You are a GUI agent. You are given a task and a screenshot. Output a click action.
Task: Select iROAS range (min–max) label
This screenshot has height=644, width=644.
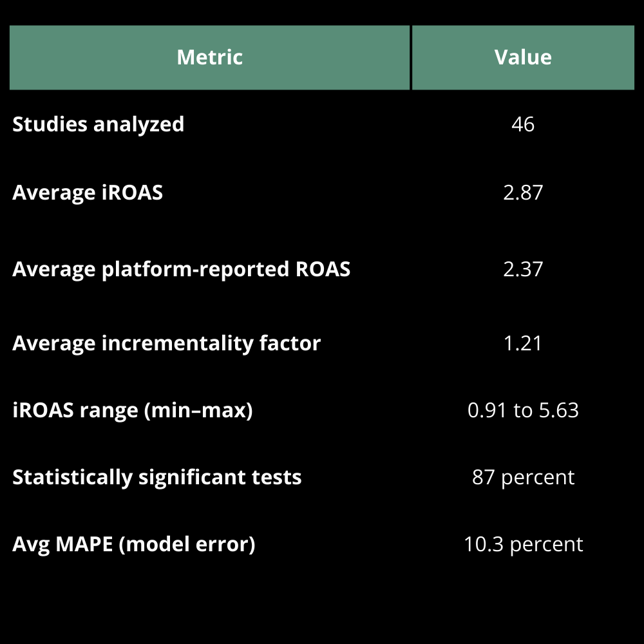click(132, 410)
